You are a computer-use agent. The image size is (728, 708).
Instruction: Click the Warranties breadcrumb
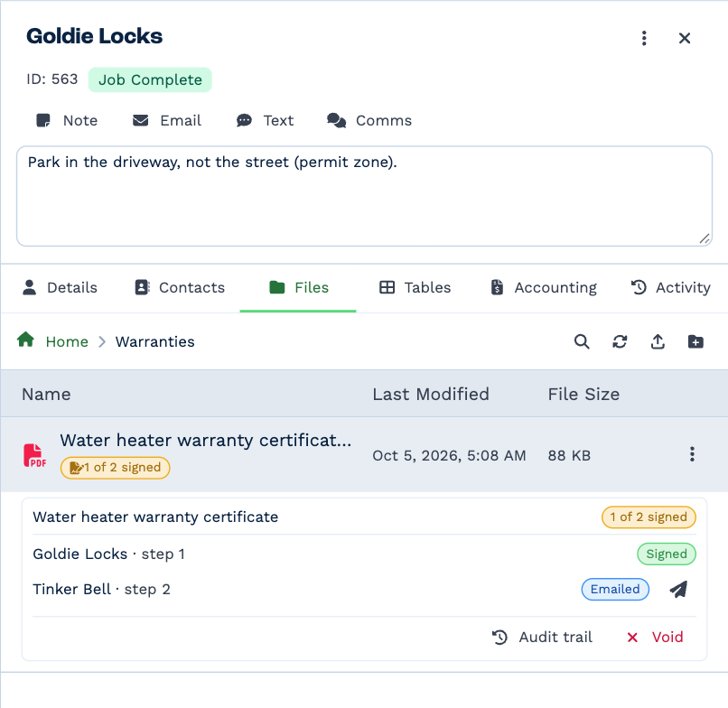point(155,342)
